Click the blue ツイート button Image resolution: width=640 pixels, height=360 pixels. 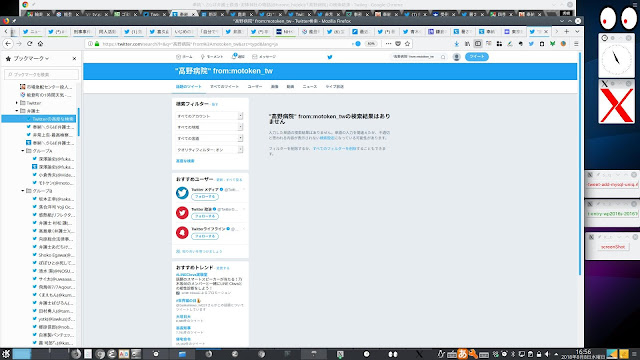[477, 57]
